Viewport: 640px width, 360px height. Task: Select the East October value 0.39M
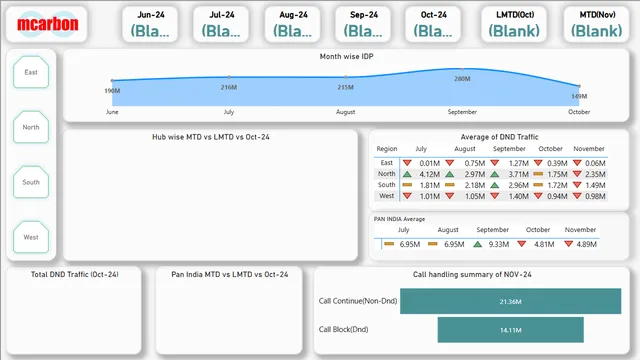point(557,163)
